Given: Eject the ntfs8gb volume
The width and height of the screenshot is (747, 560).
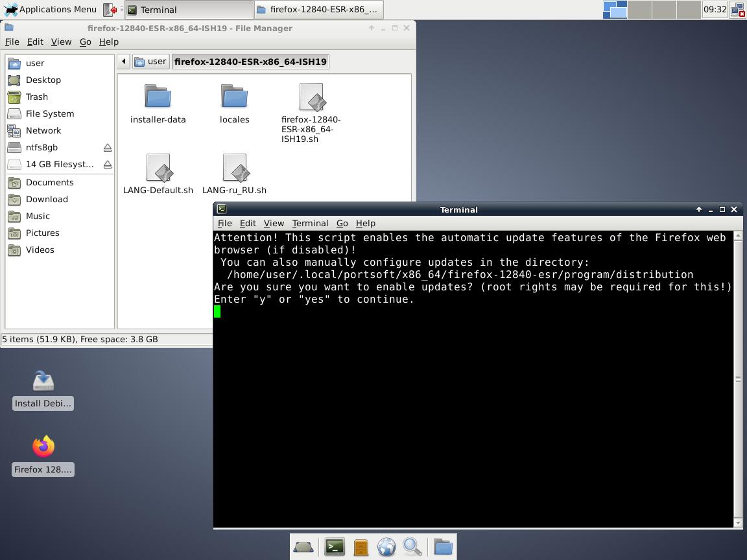Looking at the screenshot, I should 108,148.
